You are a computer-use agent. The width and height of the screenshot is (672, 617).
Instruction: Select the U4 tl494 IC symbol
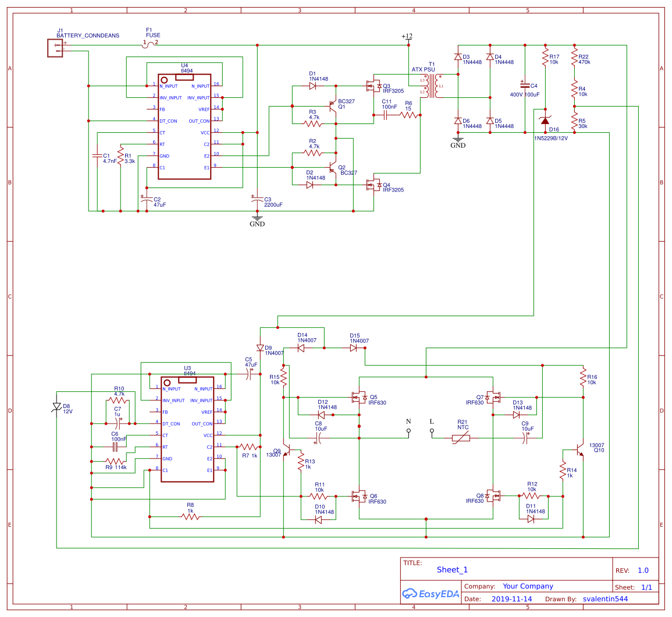(x=184, y=125)
